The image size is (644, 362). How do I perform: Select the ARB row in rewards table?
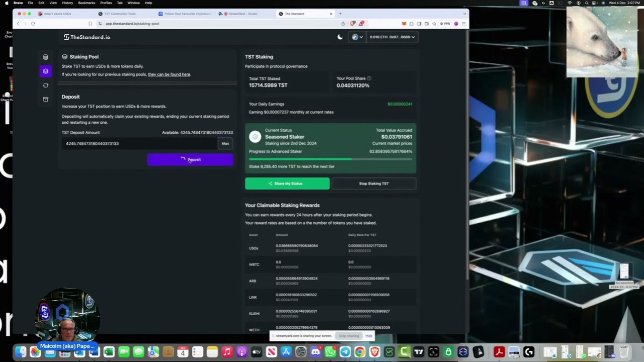(x=331, y=281)
